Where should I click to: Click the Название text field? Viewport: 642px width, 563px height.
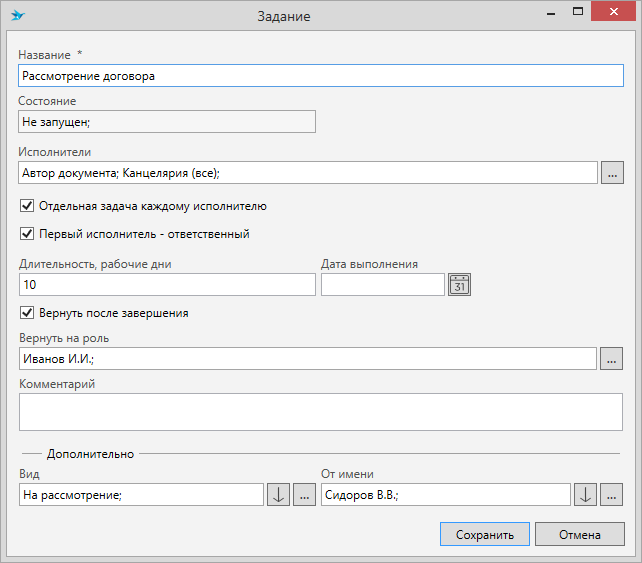tap(321, 76)
